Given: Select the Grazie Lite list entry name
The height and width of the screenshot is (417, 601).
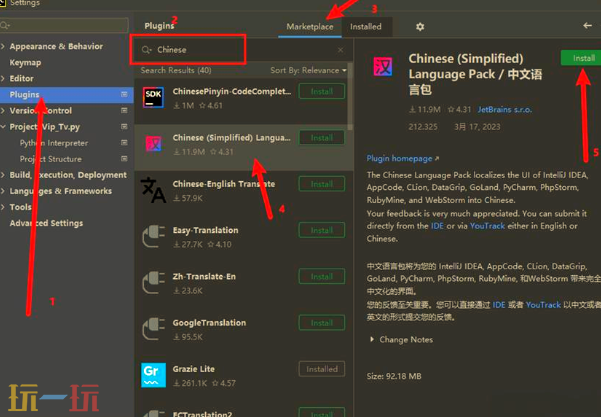Looking at the screenshot, I should (x=194, y=369).
